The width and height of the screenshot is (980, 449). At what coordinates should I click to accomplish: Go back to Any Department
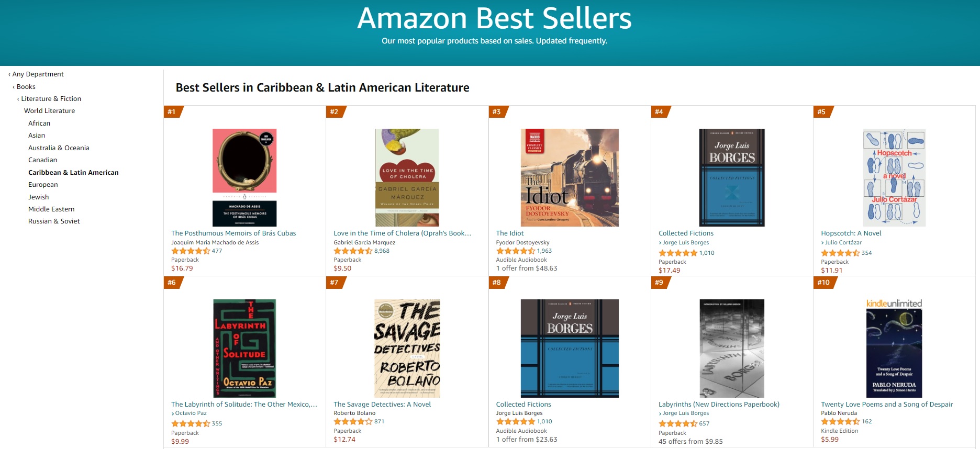tap(38, 74)
